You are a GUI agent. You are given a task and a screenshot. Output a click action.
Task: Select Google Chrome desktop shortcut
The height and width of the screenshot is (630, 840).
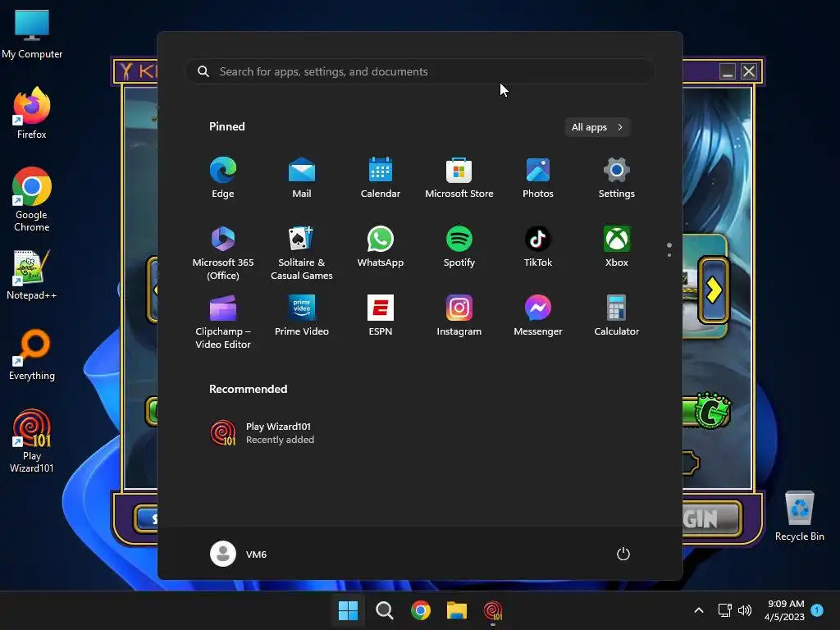[x=32, y=199]
